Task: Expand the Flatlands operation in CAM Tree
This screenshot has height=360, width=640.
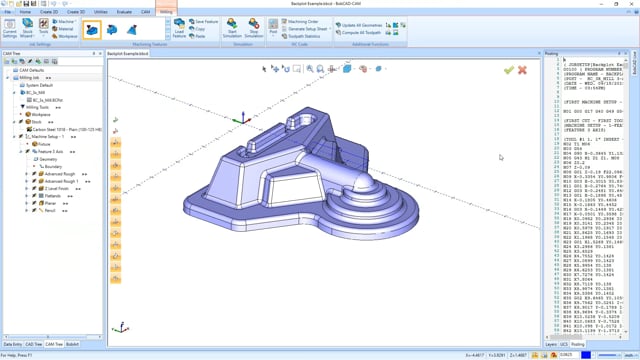Action: [27, 196]
